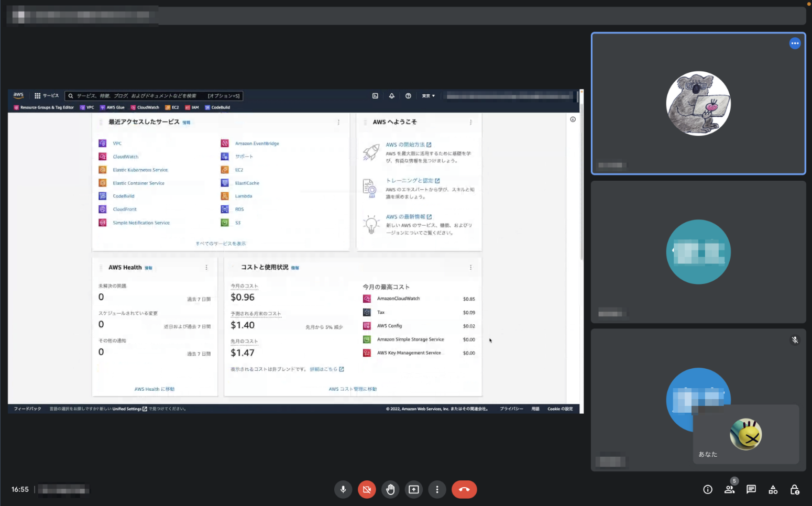Leave the call
This screenshot has height=506, width=812.
point(464,489)
